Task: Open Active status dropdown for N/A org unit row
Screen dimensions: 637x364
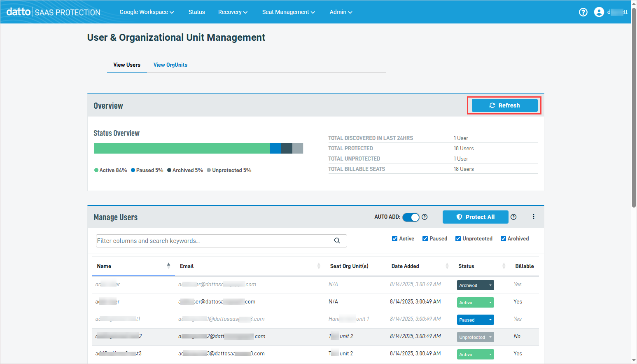Action: coord(475,303)
